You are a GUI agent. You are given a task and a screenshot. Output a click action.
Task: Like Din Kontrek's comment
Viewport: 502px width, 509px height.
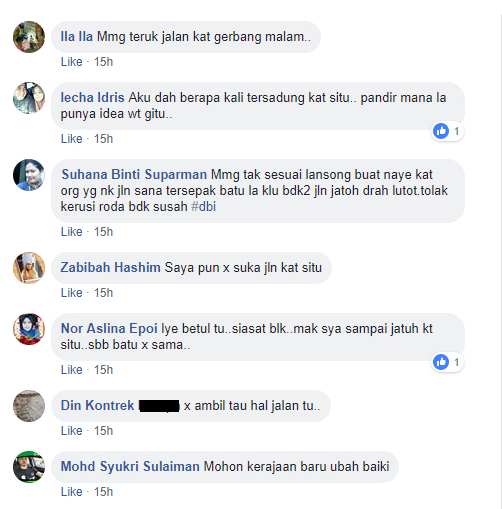[71, 431]
